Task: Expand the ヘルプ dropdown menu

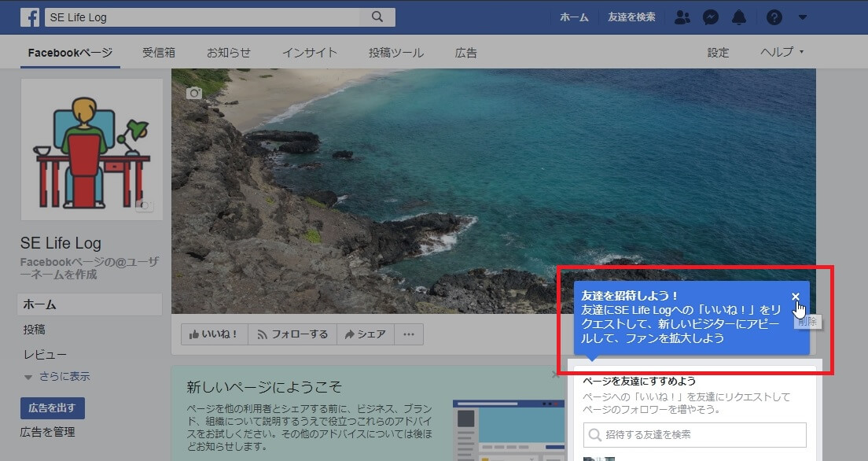Action: tap(782, 53)
